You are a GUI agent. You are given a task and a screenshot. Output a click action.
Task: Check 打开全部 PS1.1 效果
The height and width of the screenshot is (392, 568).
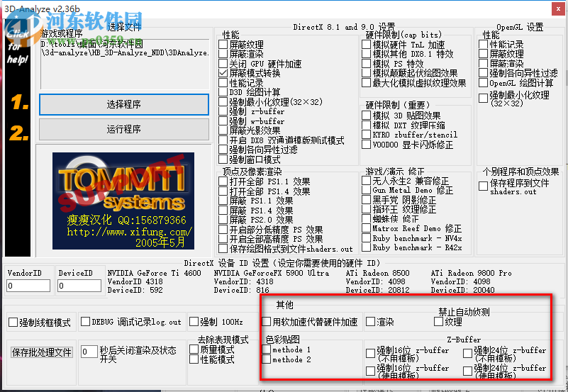[223, 181]
